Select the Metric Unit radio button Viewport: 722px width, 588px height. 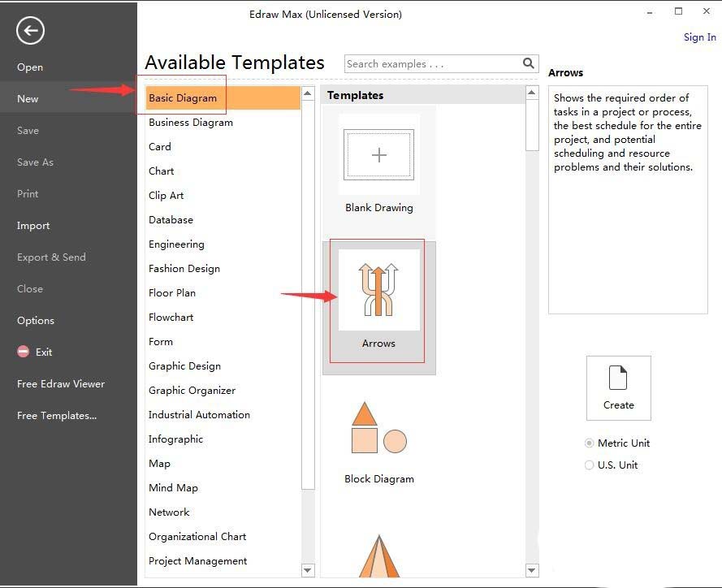coord(590,443)
